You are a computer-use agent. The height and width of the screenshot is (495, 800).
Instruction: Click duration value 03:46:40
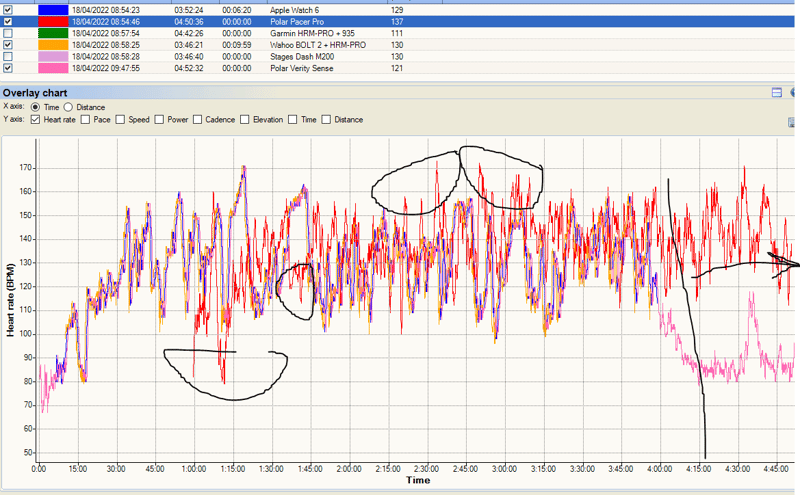coord(189,57)
